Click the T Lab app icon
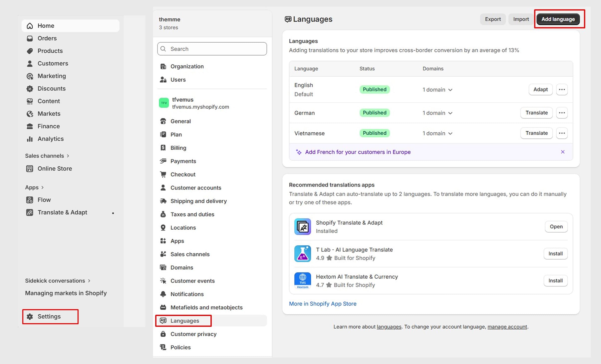Screen dimensions: 601x364 (302, 254)
